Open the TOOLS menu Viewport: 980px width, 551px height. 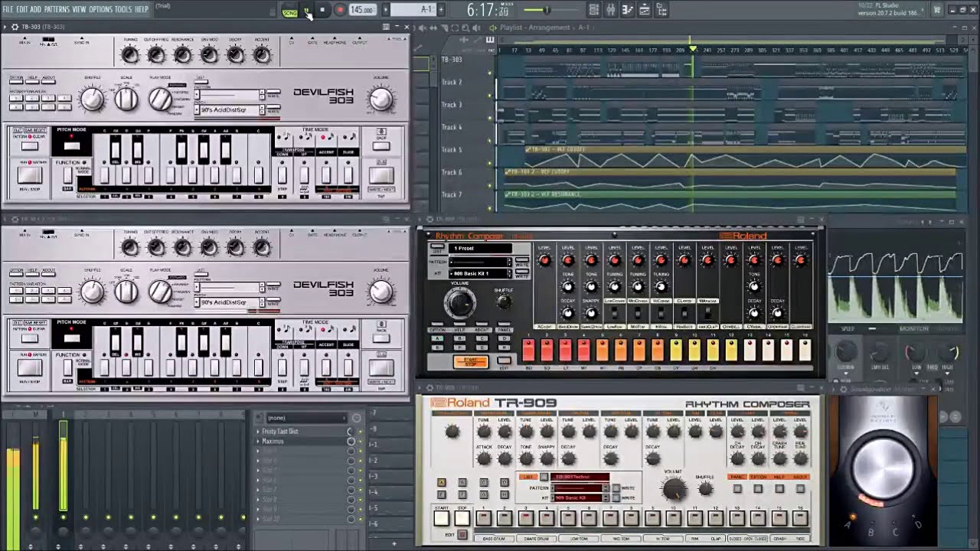click(x=122, y=9)
